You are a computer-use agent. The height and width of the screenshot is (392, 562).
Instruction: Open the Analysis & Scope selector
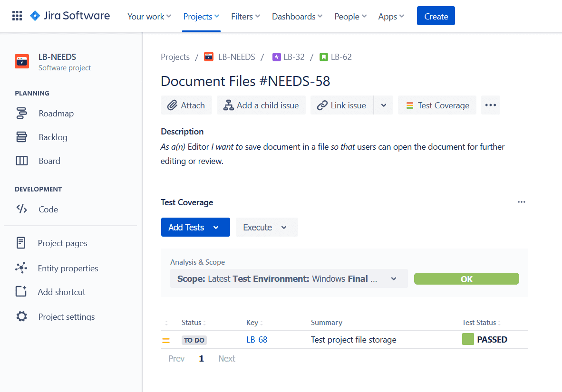click(x=289, y=279)
